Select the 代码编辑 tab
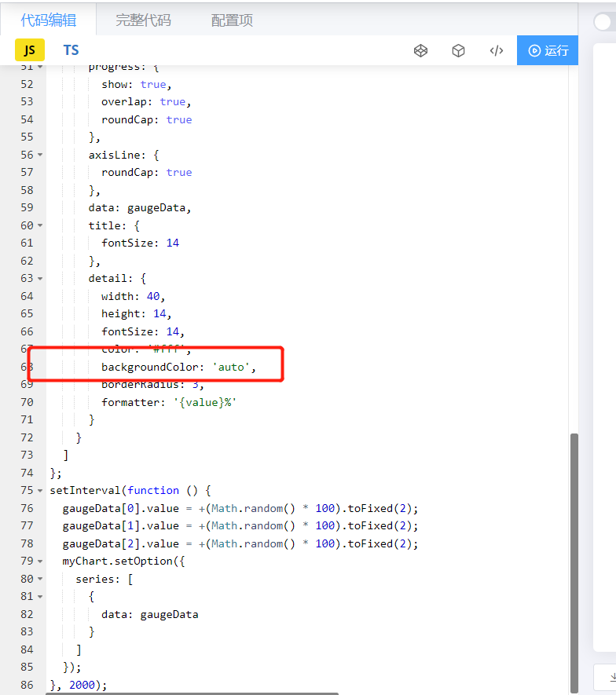Screen dimensions: 616x695 click(x=49, y=20)
